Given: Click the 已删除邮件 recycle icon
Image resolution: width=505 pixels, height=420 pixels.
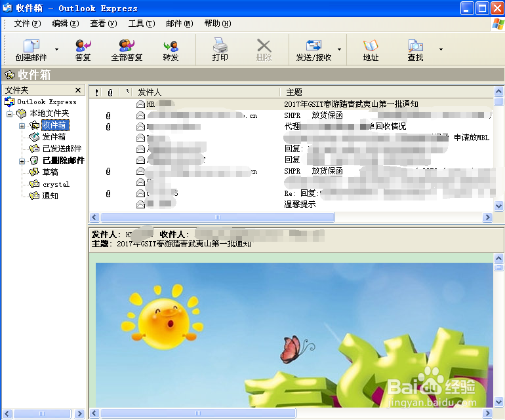Looking at the screenshot, I should 34,161.
